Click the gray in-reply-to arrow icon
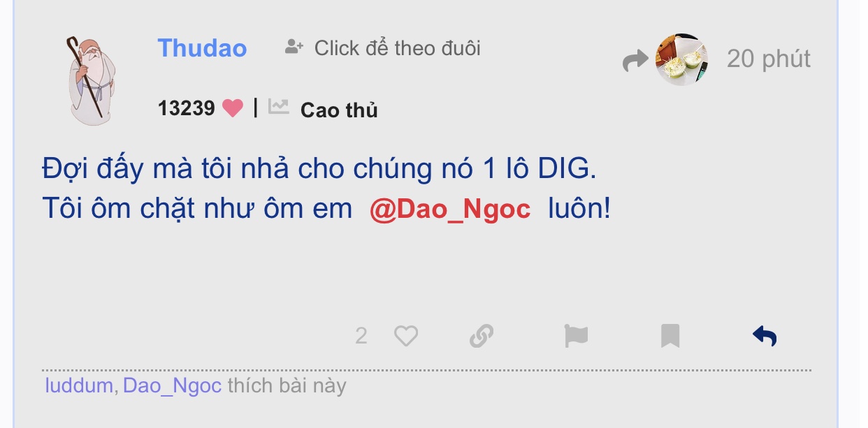 pyautogui.click(x=635, y=61)
